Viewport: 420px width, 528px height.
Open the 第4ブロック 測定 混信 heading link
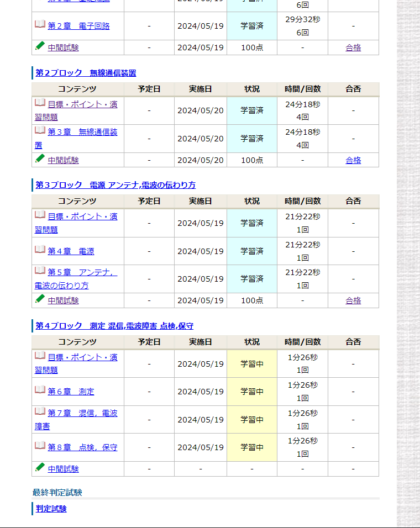[114, 326]
